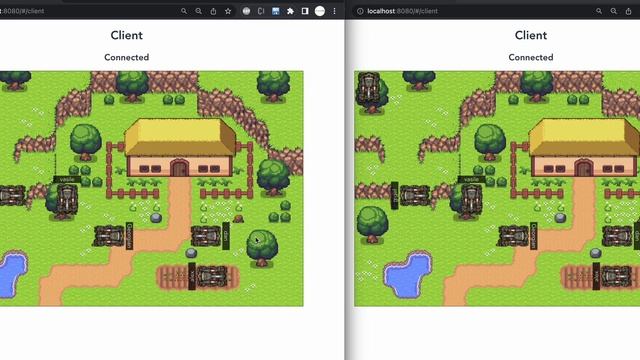
Task: Select the tank at left edge of left game
Action: tap(12, 196)
